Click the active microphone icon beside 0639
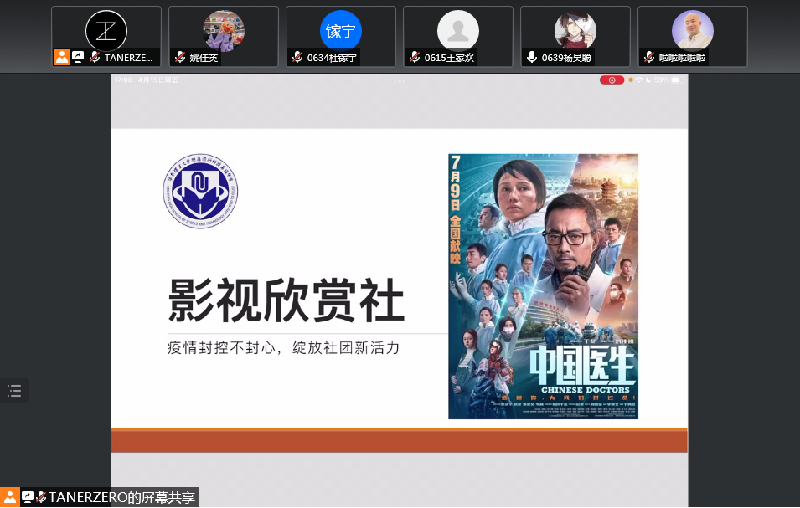Screen dimensions: 800x508 tap(532, 57)
